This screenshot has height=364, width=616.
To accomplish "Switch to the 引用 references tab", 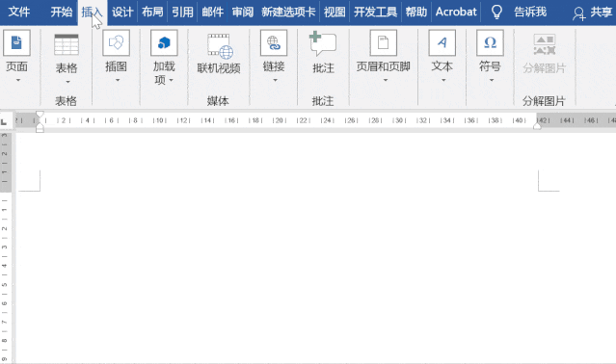I will click(182, 13).
